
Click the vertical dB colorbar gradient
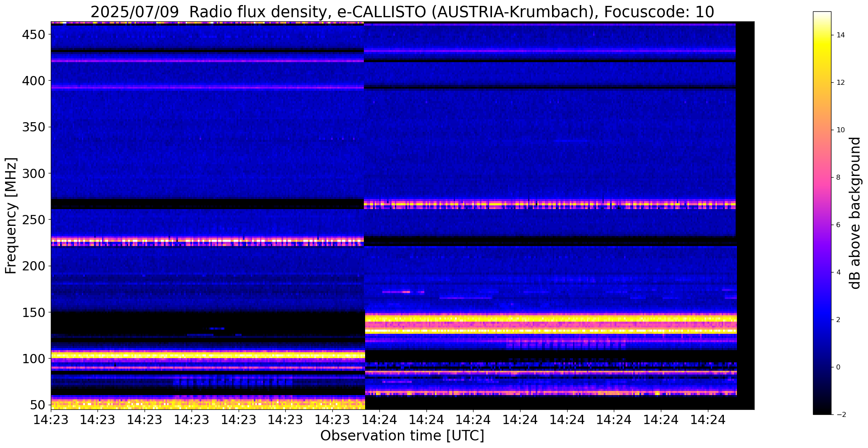tap(822, 213)
